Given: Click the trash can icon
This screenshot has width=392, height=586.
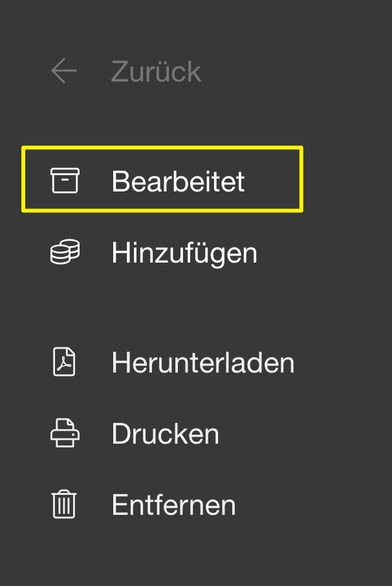Looking at the screenshot, I should pos(64,505).
